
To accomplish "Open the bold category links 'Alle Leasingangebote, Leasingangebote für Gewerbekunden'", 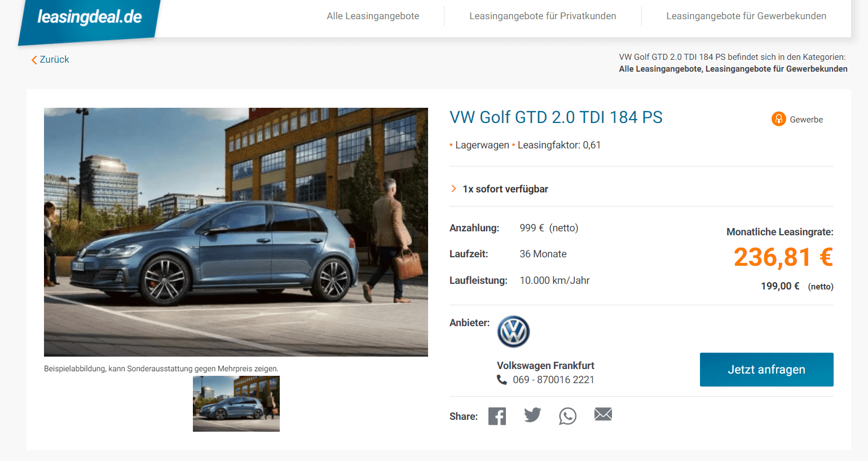I will point(733,69).
